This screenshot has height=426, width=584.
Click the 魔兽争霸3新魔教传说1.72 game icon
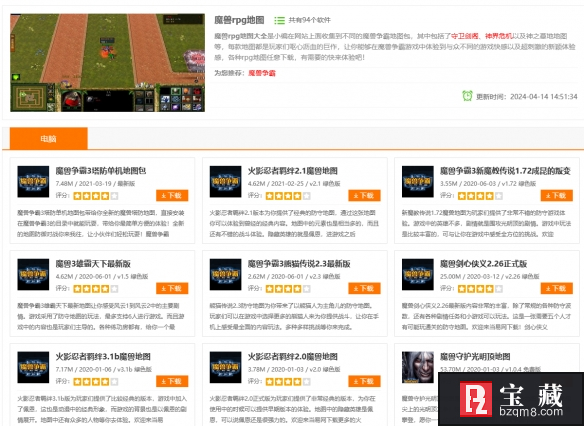[x=418, y=182]
